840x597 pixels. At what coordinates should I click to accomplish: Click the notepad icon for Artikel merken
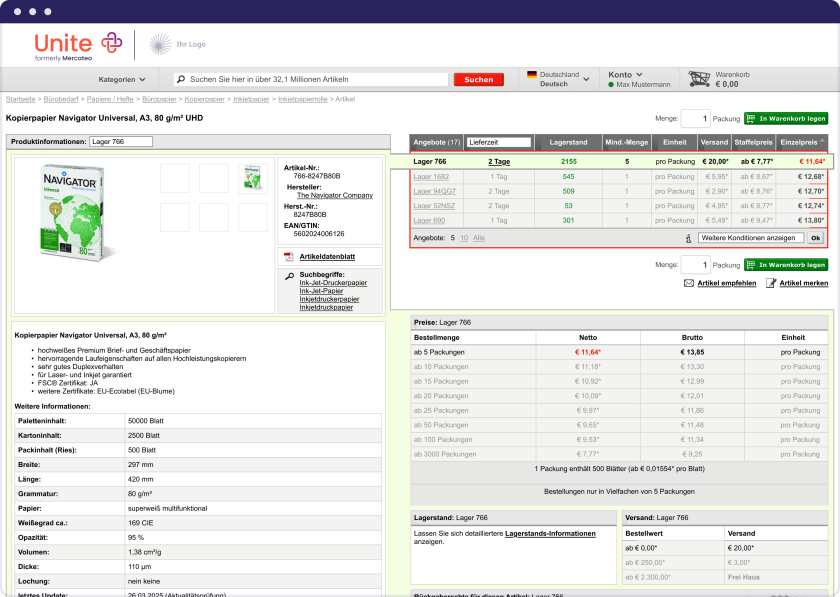click(x=771, y=283)
